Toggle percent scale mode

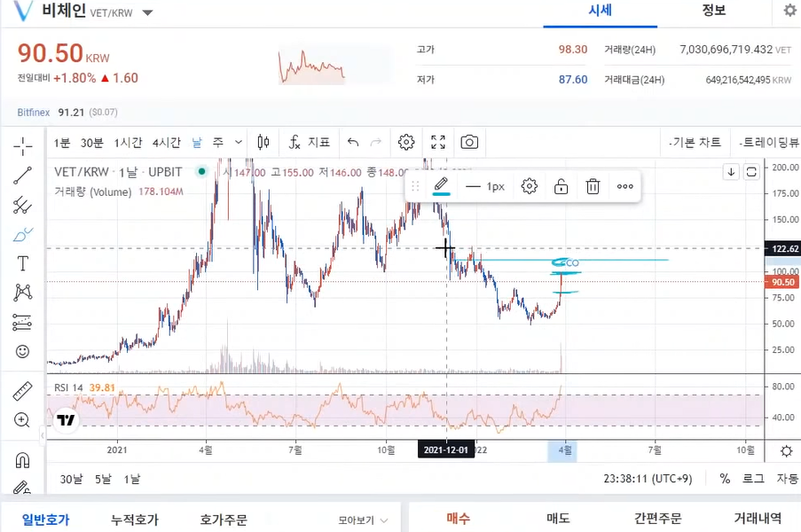(725, 479)
